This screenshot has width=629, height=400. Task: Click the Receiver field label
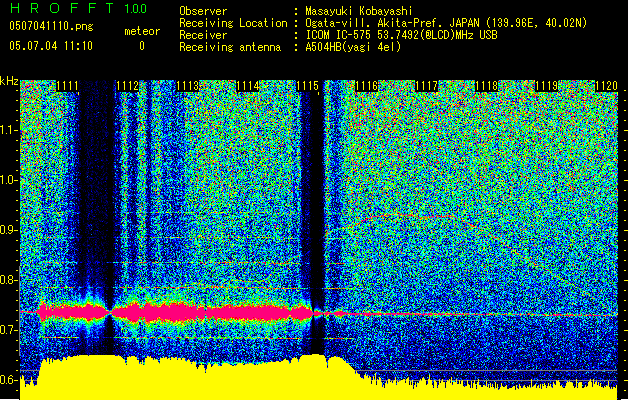(x=203, y=35)
